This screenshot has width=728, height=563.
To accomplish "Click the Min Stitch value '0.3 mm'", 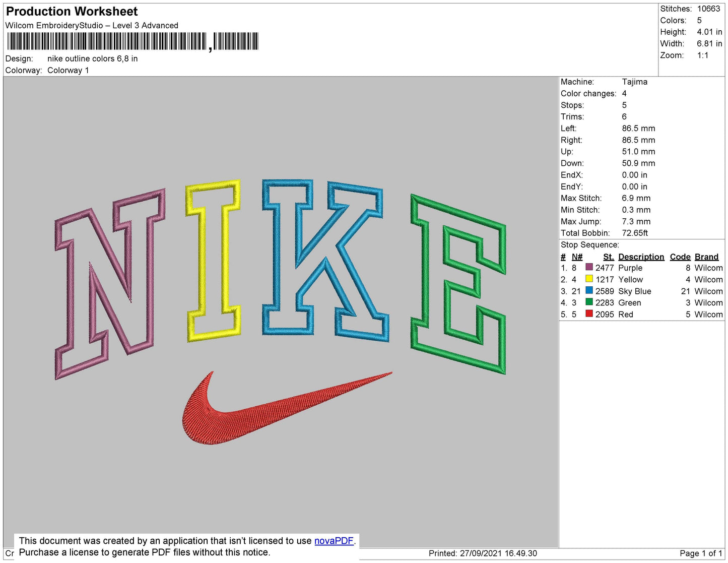I will click(x=636, y=210).
